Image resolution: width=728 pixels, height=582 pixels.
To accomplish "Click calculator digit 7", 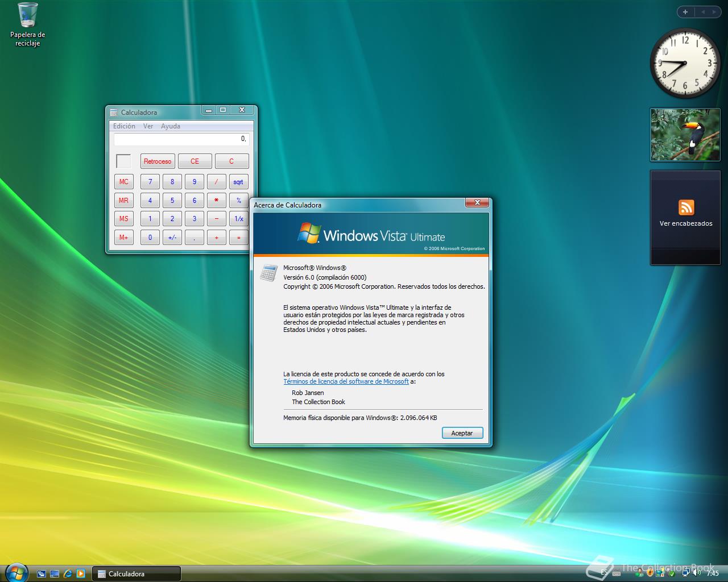I will (x=150, y=182).
